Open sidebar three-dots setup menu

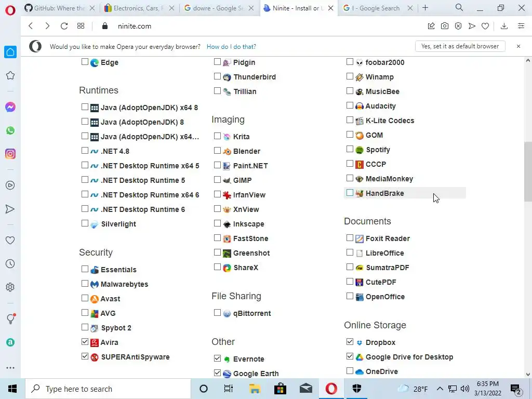tap(10, 368)
